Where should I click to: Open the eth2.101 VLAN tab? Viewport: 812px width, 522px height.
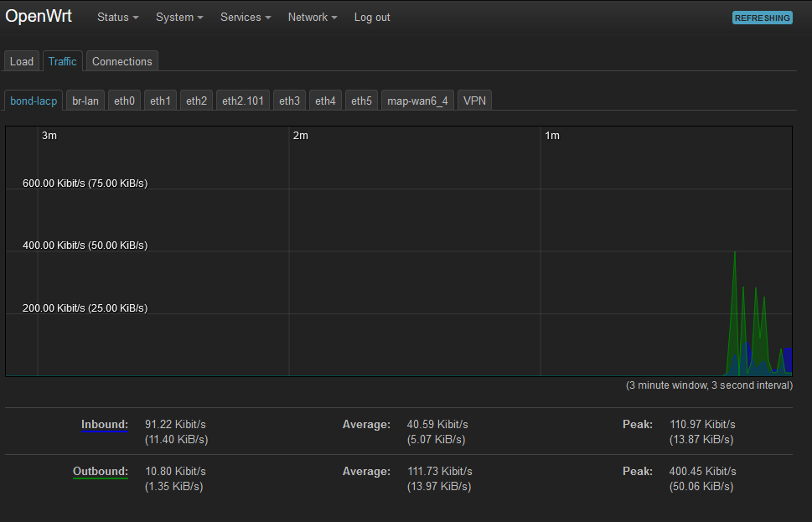pos(243,101)
